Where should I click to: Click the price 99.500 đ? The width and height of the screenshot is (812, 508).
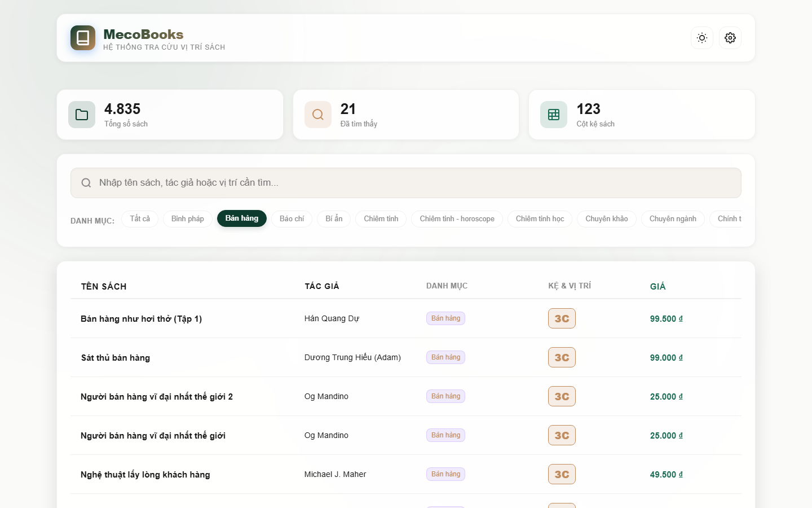coord(667,319)
